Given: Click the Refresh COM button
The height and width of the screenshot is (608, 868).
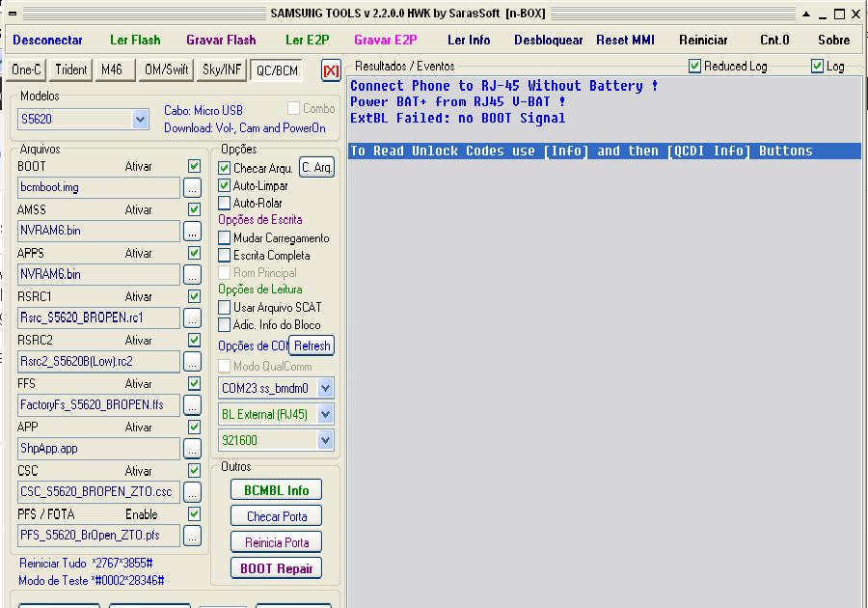Looking at the screenshot, I should 312,345.
